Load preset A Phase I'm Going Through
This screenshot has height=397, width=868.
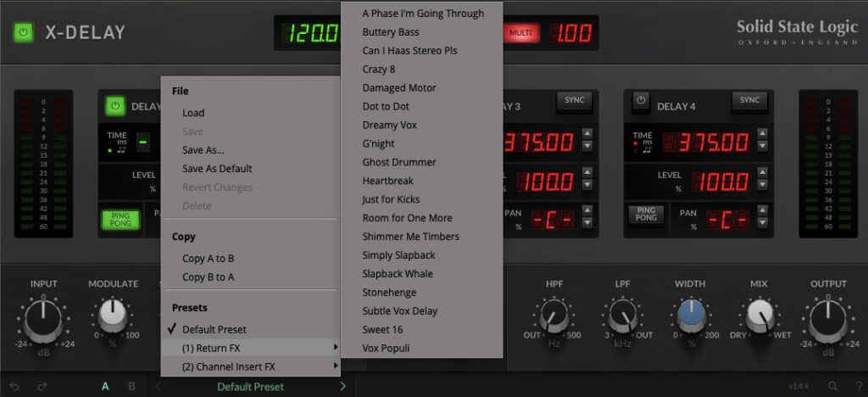[x=422, y=14]
